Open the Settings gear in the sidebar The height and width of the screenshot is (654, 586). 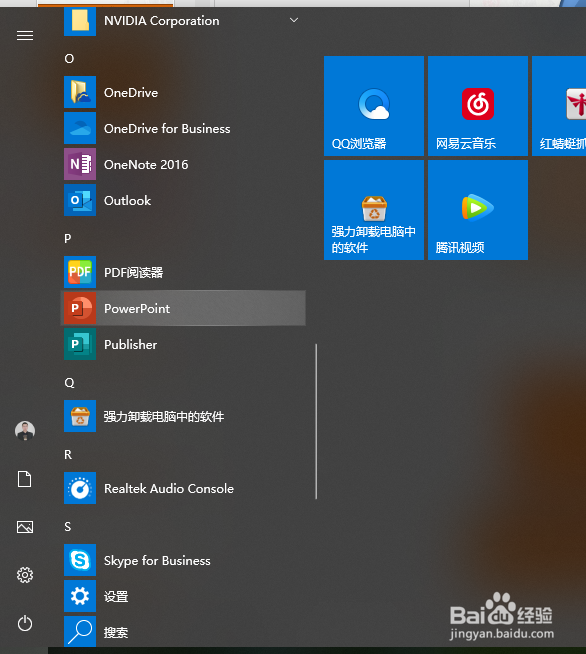pos(25,575)
